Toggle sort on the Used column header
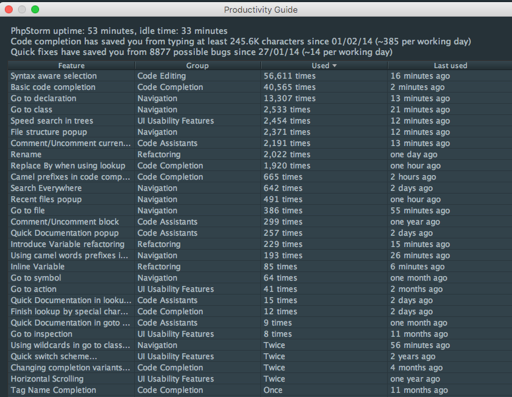512x397 pixels. point(324,65)
